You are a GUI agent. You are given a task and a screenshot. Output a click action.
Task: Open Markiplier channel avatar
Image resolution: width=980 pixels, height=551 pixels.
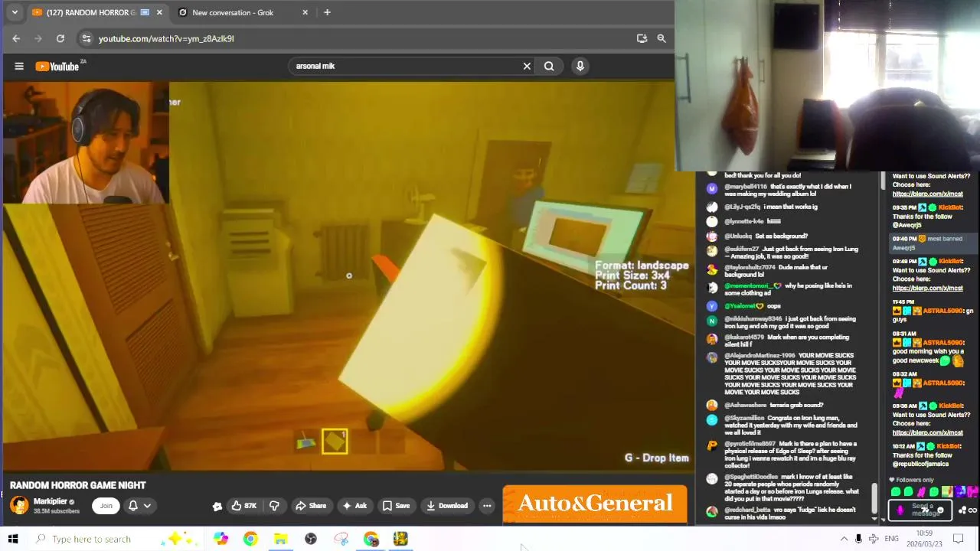click(x=19, y=505)
